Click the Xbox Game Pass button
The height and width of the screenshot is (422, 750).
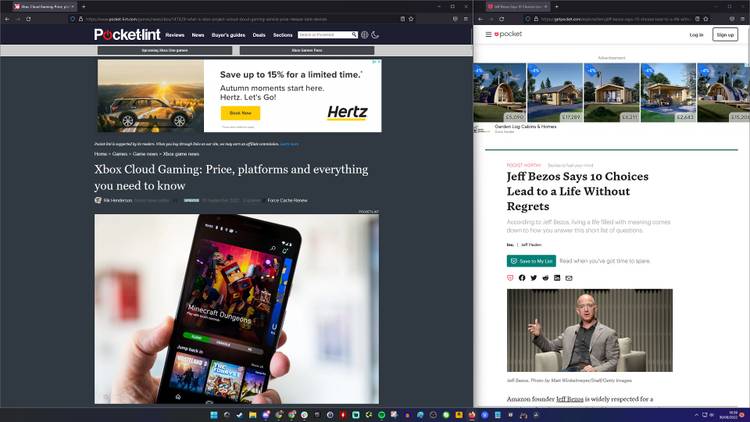(x=307, y=50)
